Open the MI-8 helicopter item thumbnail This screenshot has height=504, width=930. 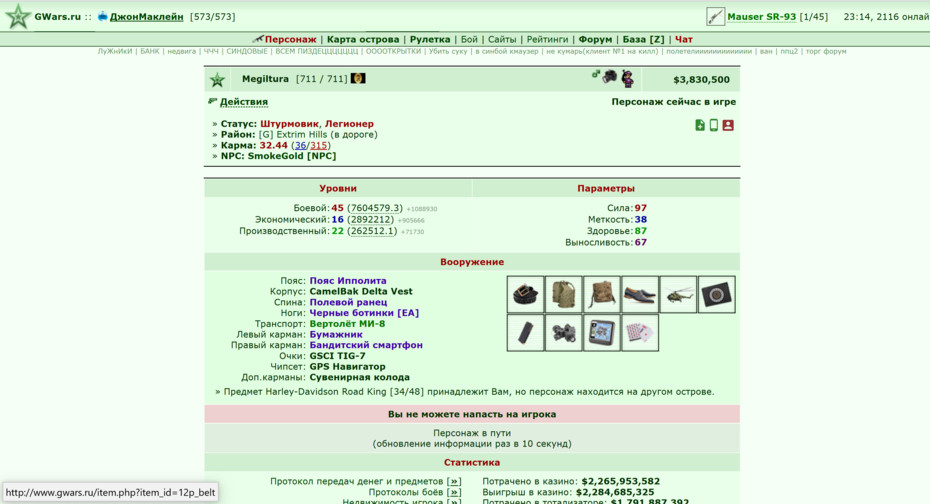click(x=678, y=294)
